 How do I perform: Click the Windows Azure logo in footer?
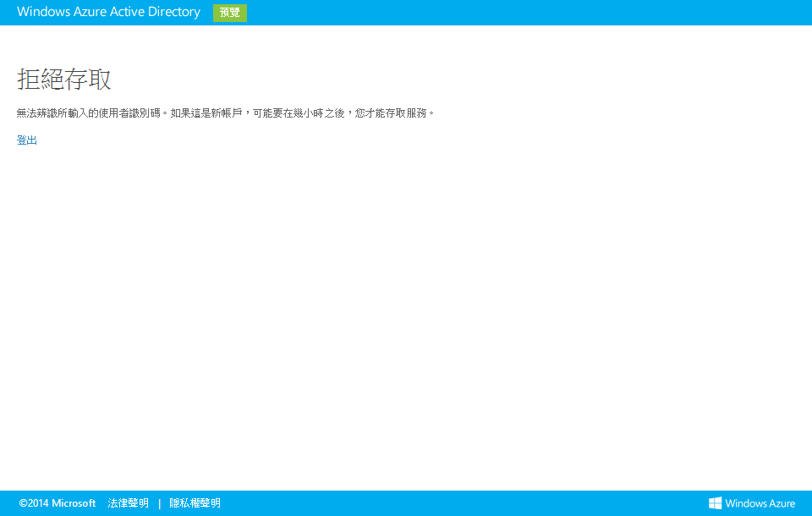[751, 503]
